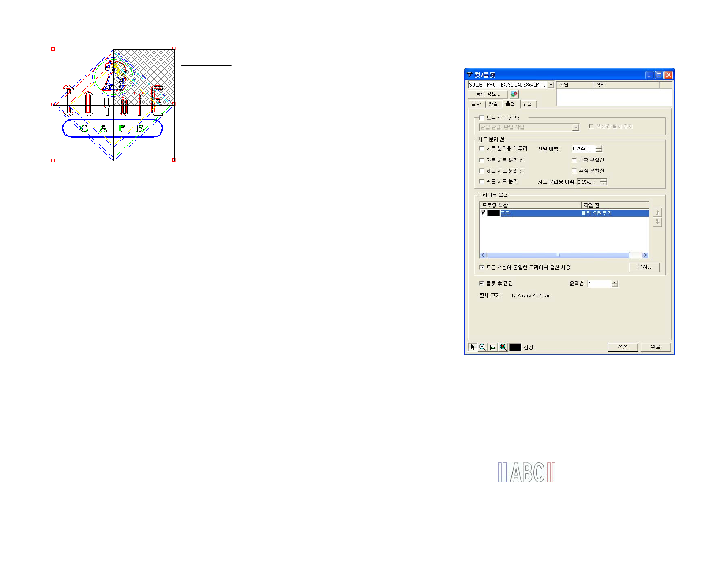Click the gears setup icon beside 등록 정보

tap(514, 94)
